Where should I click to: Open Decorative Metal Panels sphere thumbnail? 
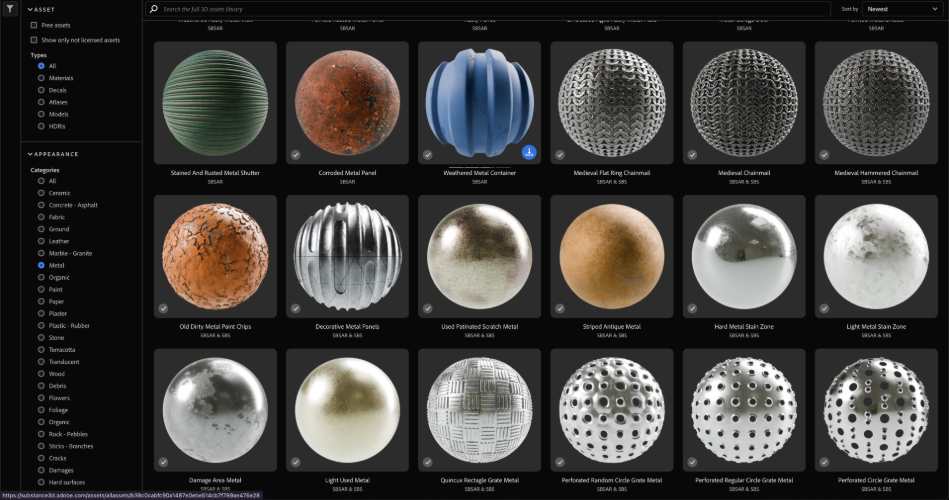coord(347,257)
